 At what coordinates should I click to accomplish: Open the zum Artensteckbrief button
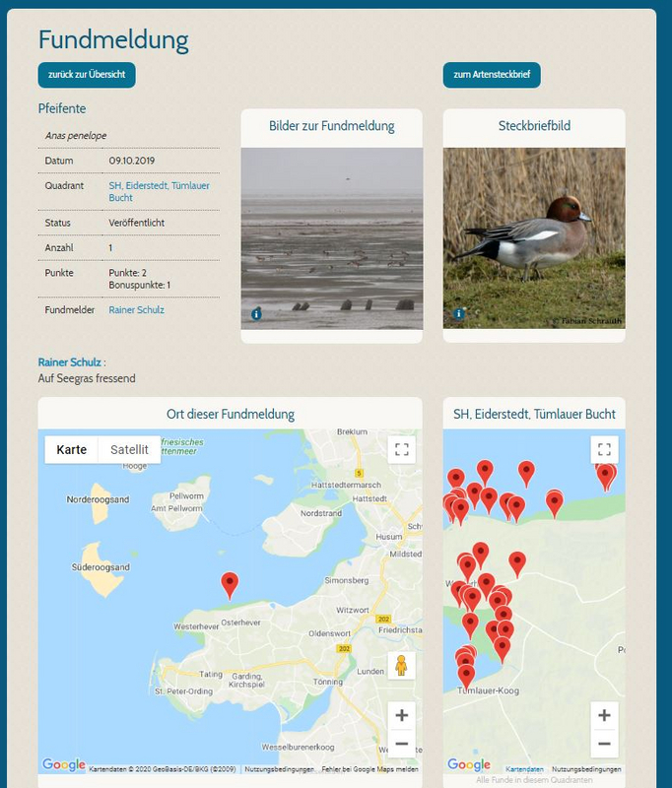(x=491, y=75)
